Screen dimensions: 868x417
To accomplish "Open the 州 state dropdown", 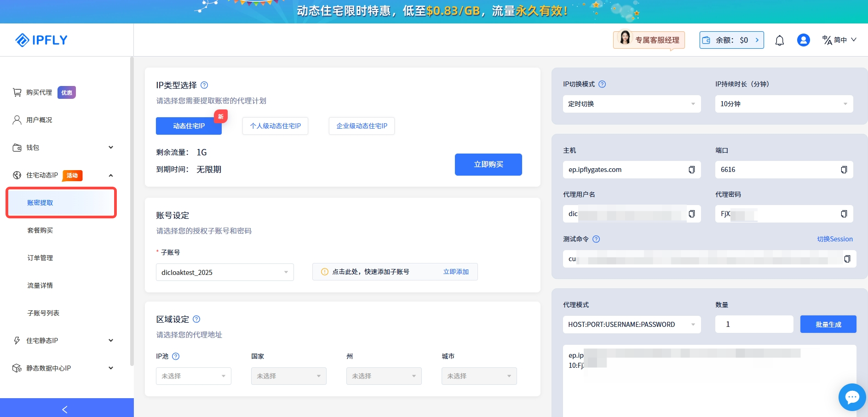I will [384, 376].
